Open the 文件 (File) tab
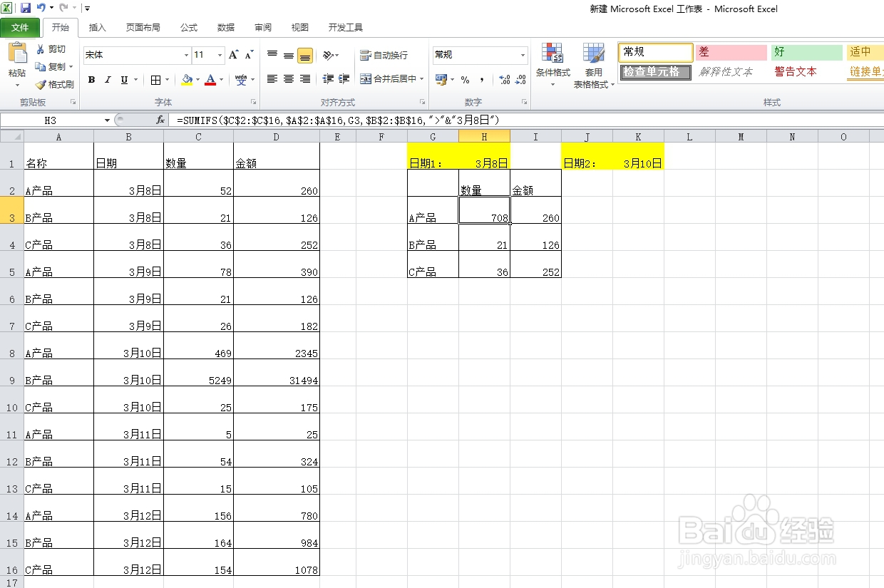 20,28
